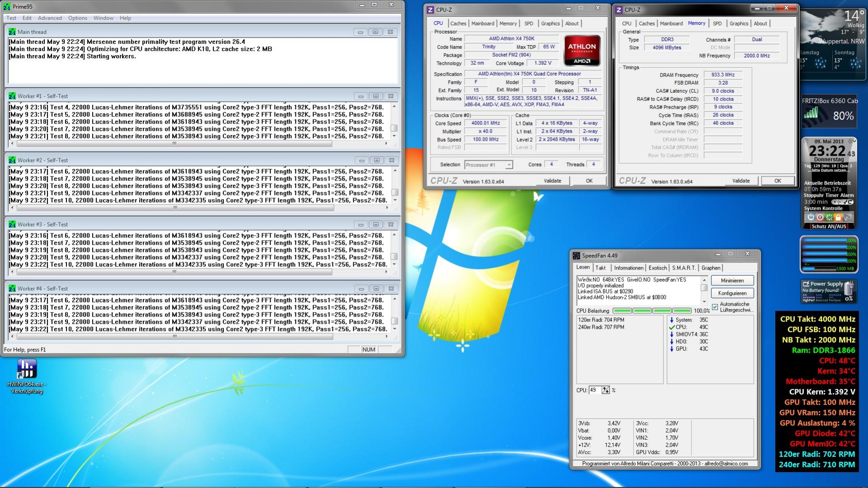Click the AMD Athlon processor logo in CPU-Z
This screenshot has height=488, width=868.
click(582, 51)
